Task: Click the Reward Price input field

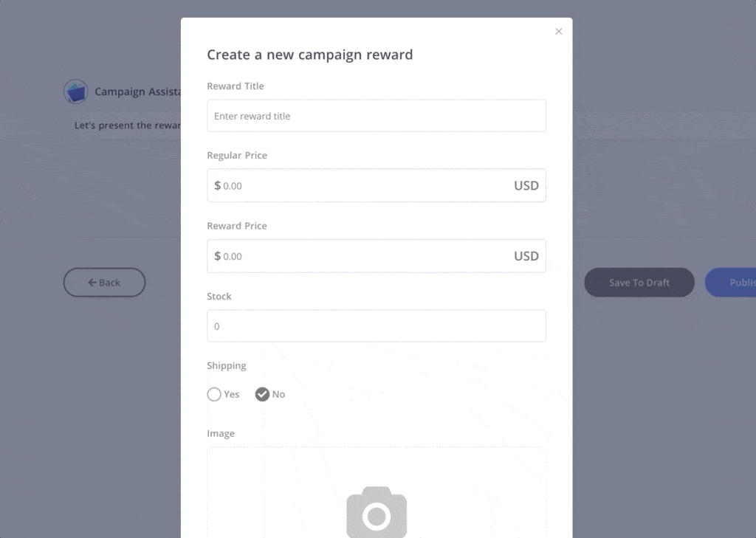Action: (x=377, y=256)
